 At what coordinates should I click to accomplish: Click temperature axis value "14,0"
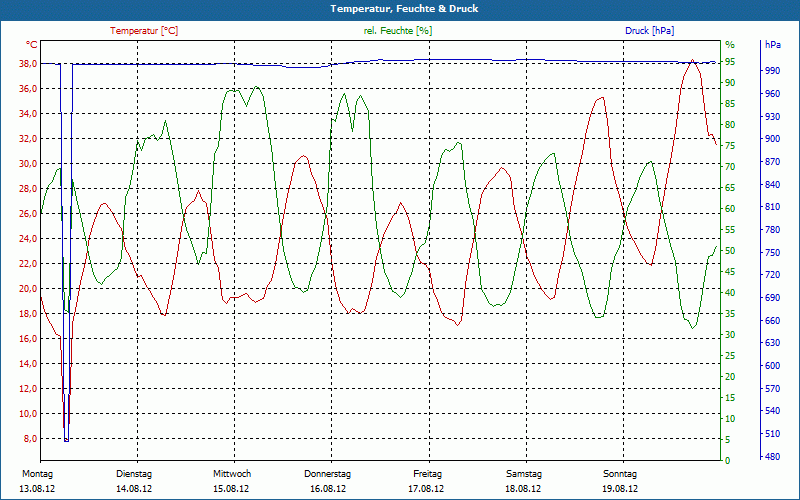pyautogui.click(x=28, y=364)
